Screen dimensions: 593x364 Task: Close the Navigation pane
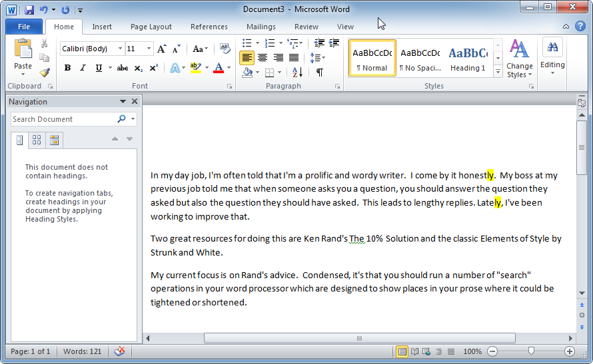tap(134, 101)
